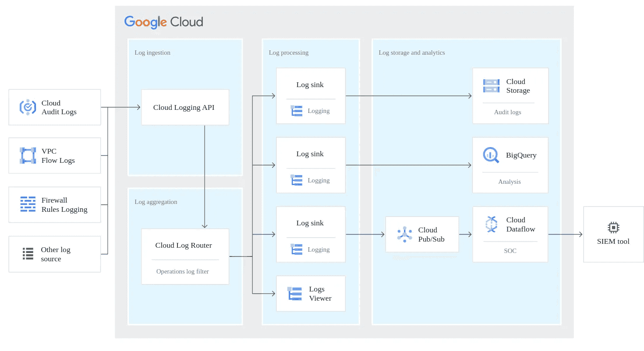Click the Logging icon in top Log sink
The width and height of the screenshot is (644, 351).
pyautogui.click(x=297, y=111)
